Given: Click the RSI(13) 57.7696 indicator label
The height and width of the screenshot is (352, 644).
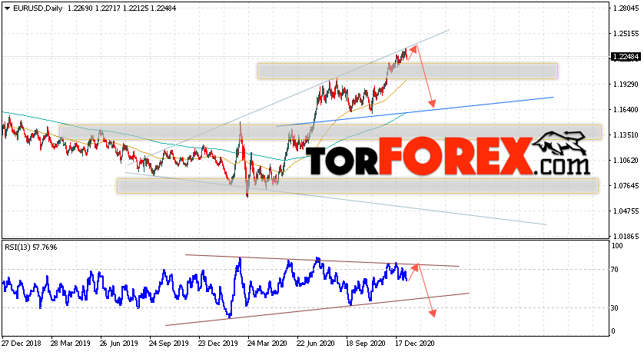Looking at the screenshot, I should pyautogui.click(x=31, y=247).
